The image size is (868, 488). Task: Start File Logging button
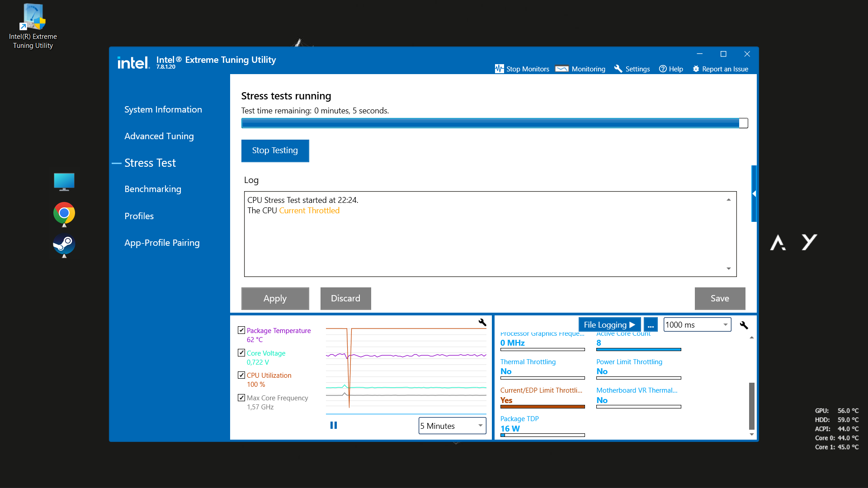click(609, 324)
